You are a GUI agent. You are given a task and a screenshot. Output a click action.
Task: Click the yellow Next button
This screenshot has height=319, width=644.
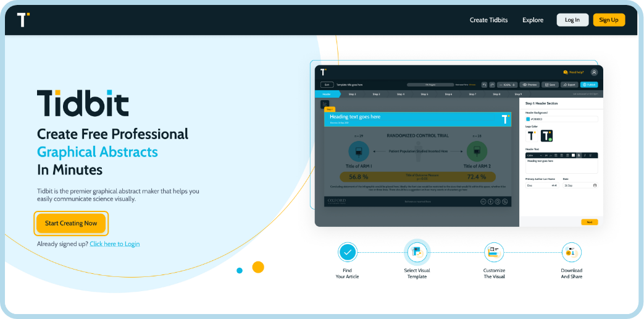(x=590, y=222)
